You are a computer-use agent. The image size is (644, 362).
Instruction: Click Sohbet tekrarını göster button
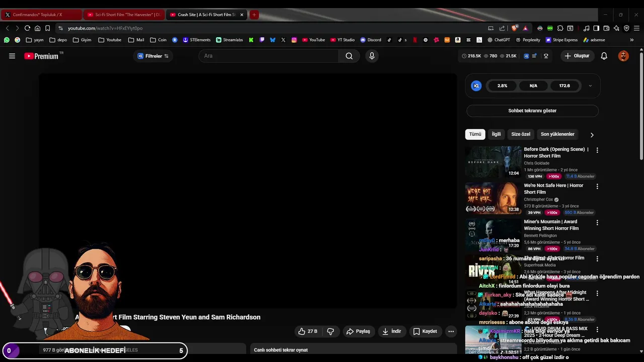coord(532,111)
